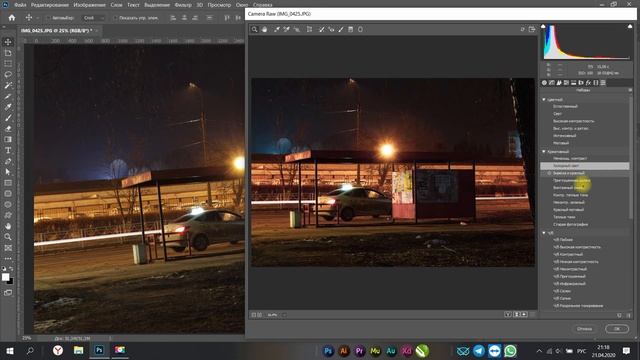Image resolution: width=640 pixels, height=360 pixels.
Task: Select the Horizontal Type tool in Photoshop
Action: [x=8, y=151]
